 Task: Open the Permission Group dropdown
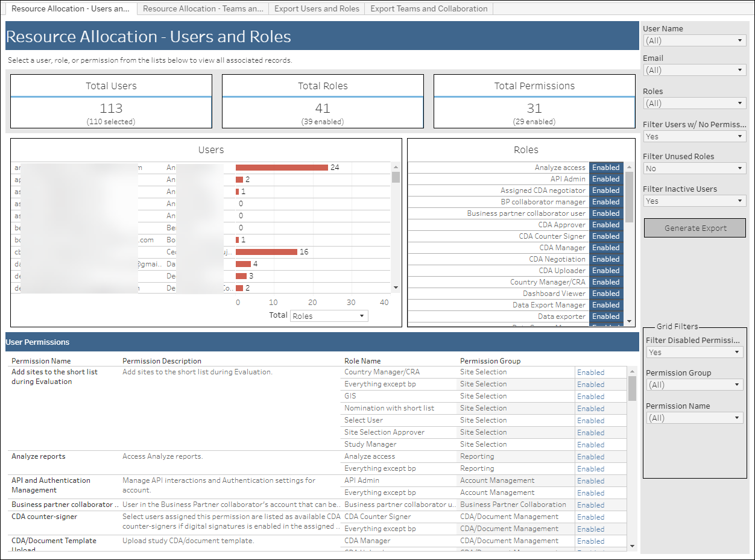point(694,384)
